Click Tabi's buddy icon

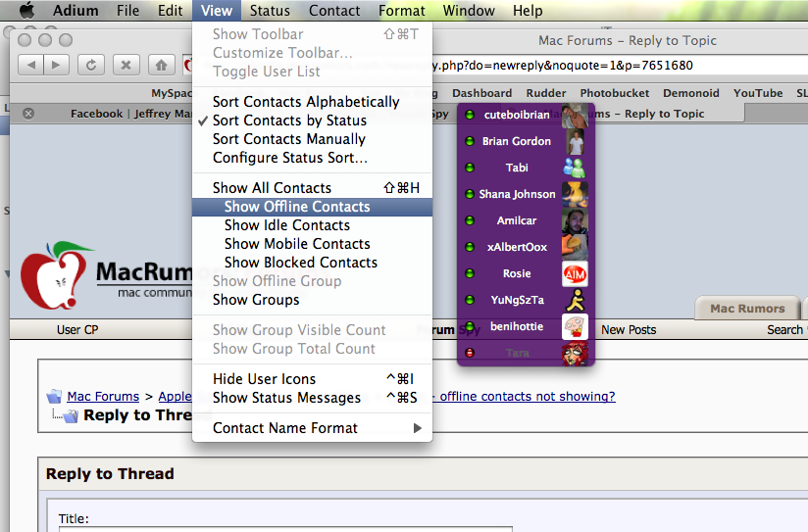(574, 168)
